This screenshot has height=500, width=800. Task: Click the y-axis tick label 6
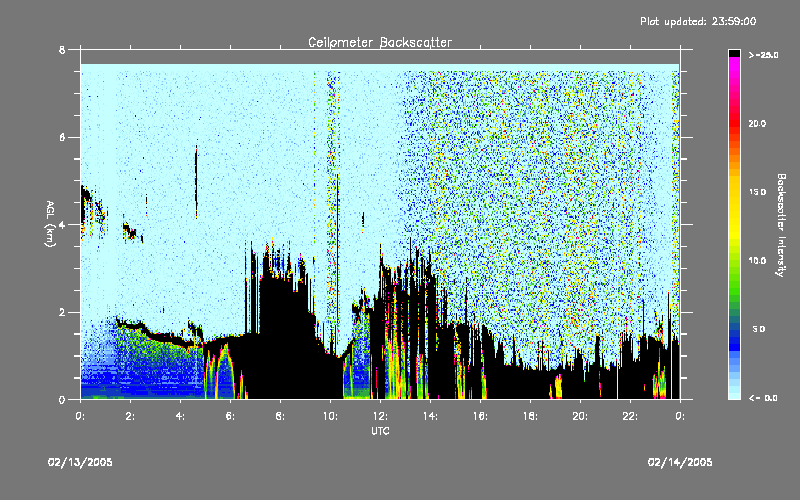pyautogui.click(x=62, y=137)
